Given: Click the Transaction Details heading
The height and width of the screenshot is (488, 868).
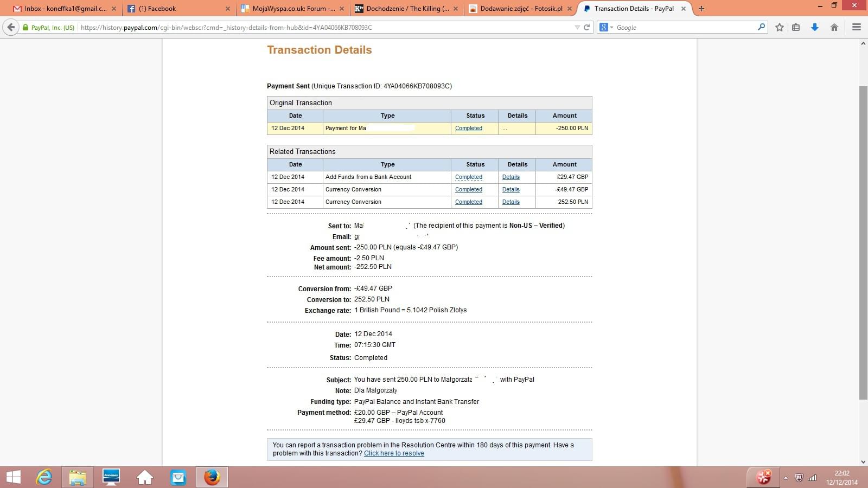Looking at the screenshot, I should 320,50.
